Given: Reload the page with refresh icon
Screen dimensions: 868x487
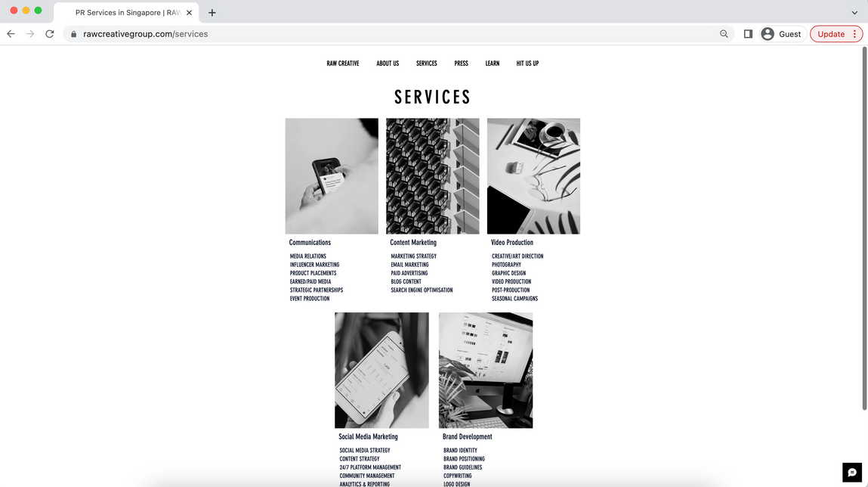Looking at the screenshot, I should [50, 34].
